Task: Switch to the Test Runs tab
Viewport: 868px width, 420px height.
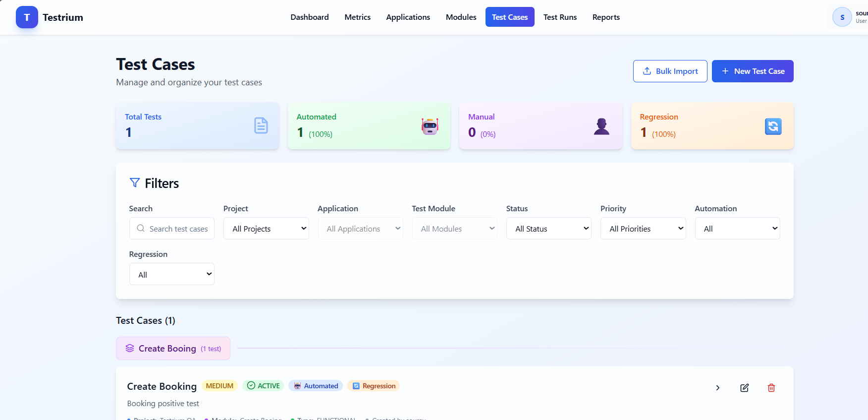Action: (x=560, y=17)
